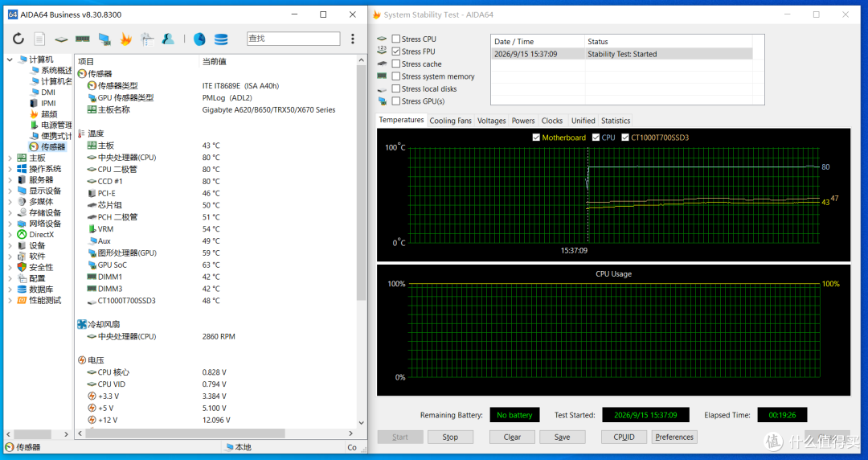Click icon beside Stress GPU(s)

click(x=382, y=101)
